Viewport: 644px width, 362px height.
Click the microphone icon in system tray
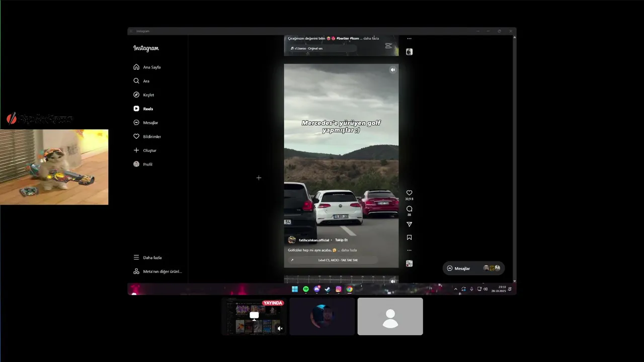point(471,289)
